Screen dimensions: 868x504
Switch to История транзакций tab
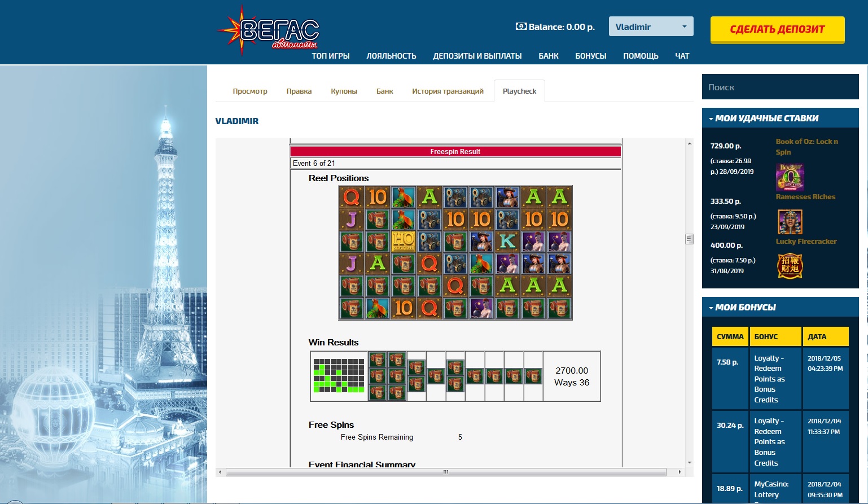point(448,91)
